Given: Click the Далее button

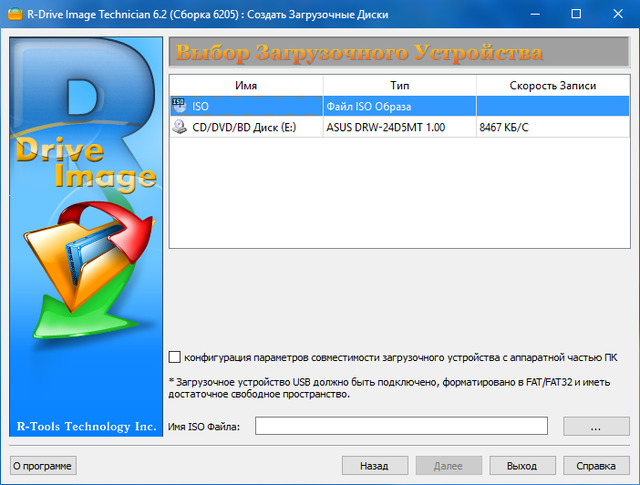Looking at the screenshot, I should (x=449, y=466).
